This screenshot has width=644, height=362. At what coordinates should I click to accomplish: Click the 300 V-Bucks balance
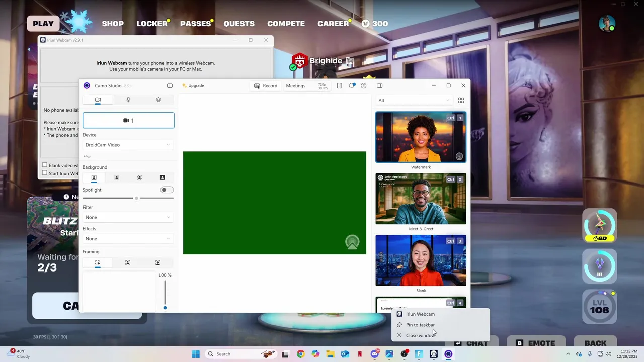click(x=375, y=24)
